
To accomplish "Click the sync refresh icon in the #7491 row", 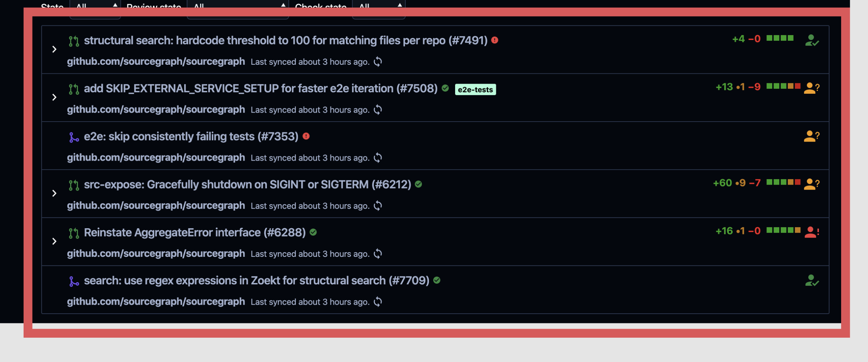I will click(x=378, y=62).
